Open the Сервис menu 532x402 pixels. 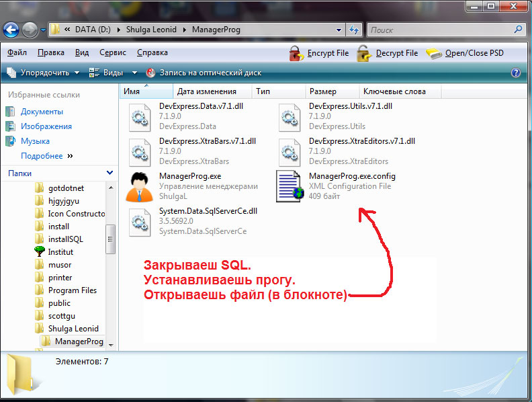click(x=113, y=52)
